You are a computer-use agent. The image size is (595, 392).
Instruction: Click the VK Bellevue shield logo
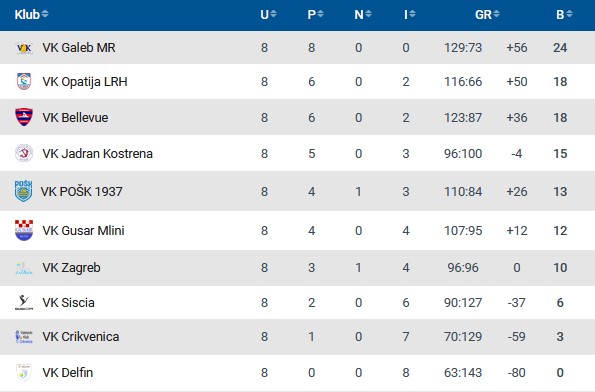[x=24, y=117]
